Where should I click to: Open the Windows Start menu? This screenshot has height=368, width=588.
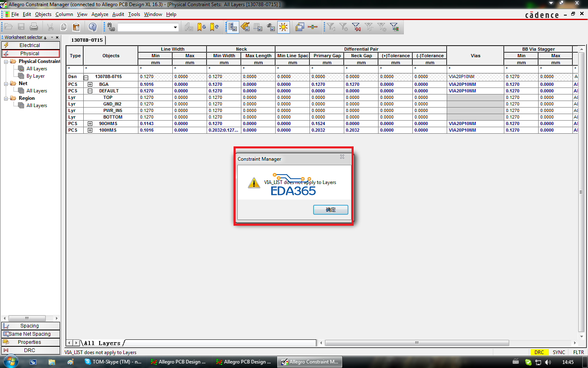[x=11, y=362]
